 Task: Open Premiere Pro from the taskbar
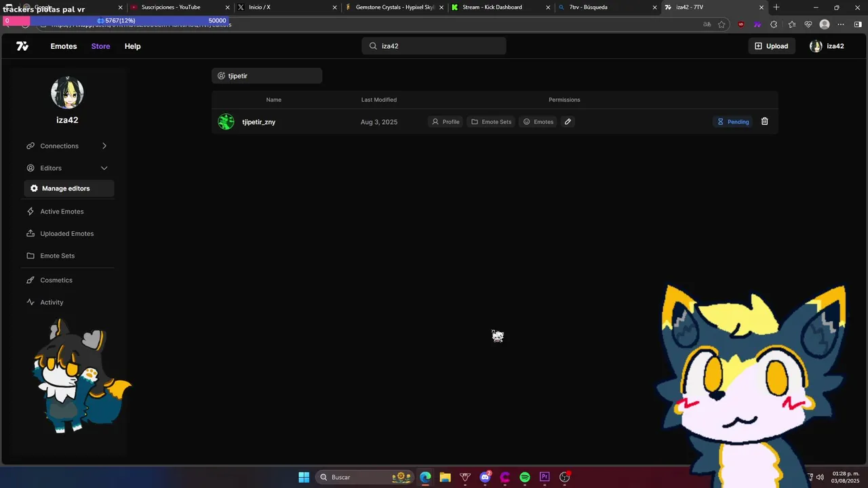[545, 477]
